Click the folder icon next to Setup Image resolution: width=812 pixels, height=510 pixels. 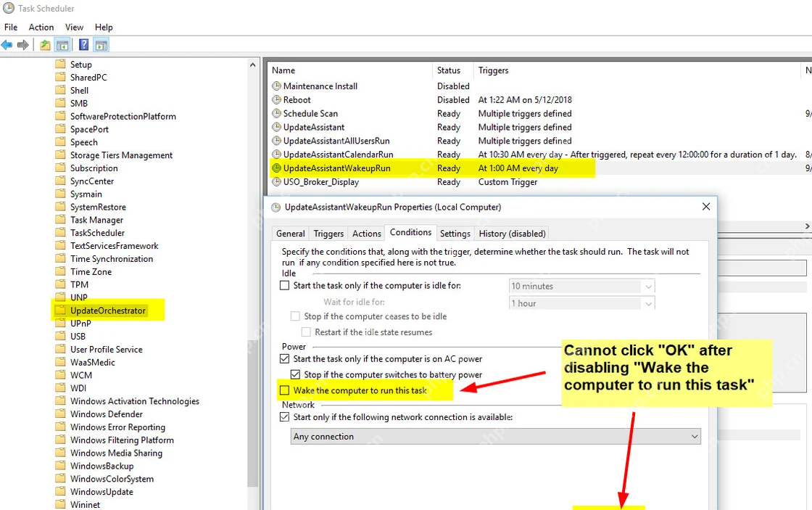pos(61,64)
